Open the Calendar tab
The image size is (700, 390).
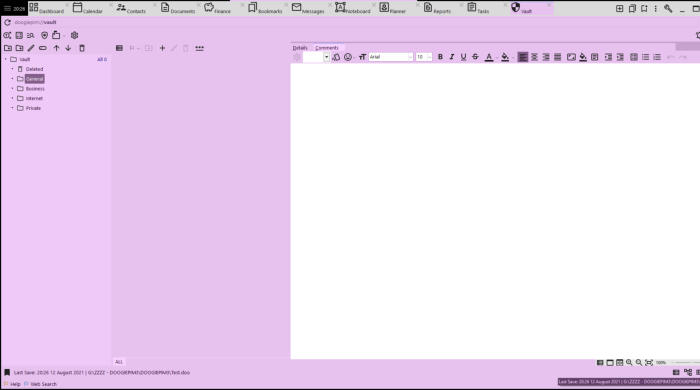pos(88,8)
